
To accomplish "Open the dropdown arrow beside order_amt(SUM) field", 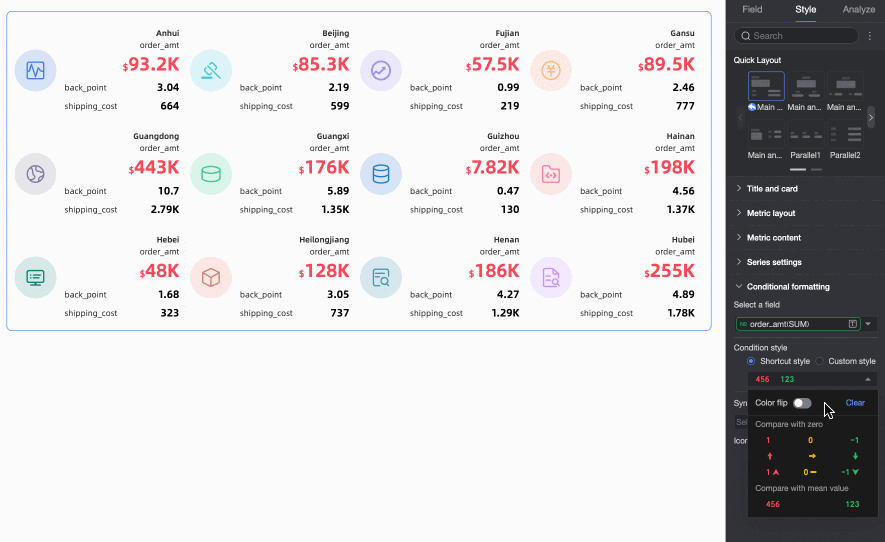I will click(868, 324).
